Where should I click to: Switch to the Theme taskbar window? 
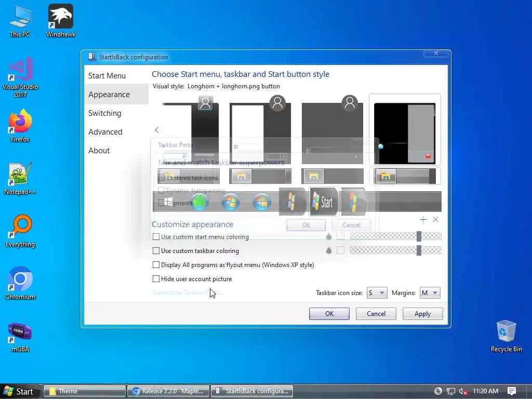pyautogui.click(x=85, y=391)
